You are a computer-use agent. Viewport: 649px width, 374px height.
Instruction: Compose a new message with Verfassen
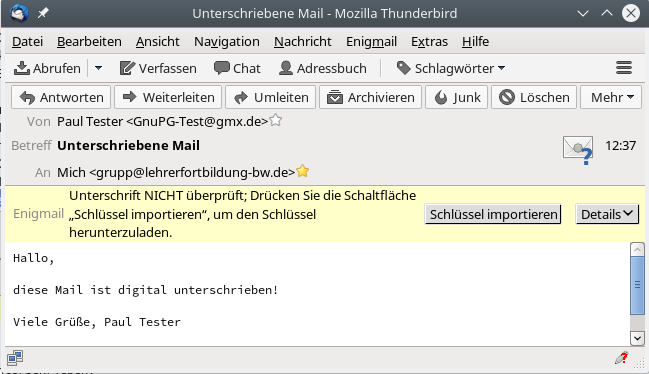(x=158, y=68)
